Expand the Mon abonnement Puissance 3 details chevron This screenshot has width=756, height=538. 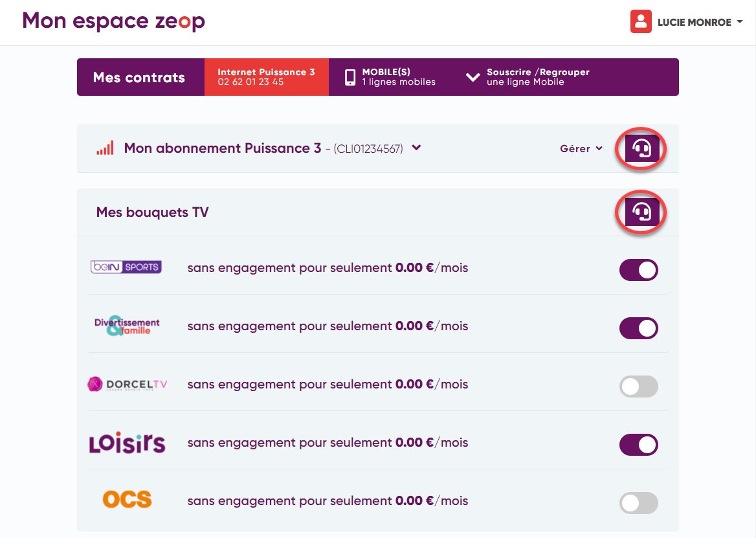(415, 148)
